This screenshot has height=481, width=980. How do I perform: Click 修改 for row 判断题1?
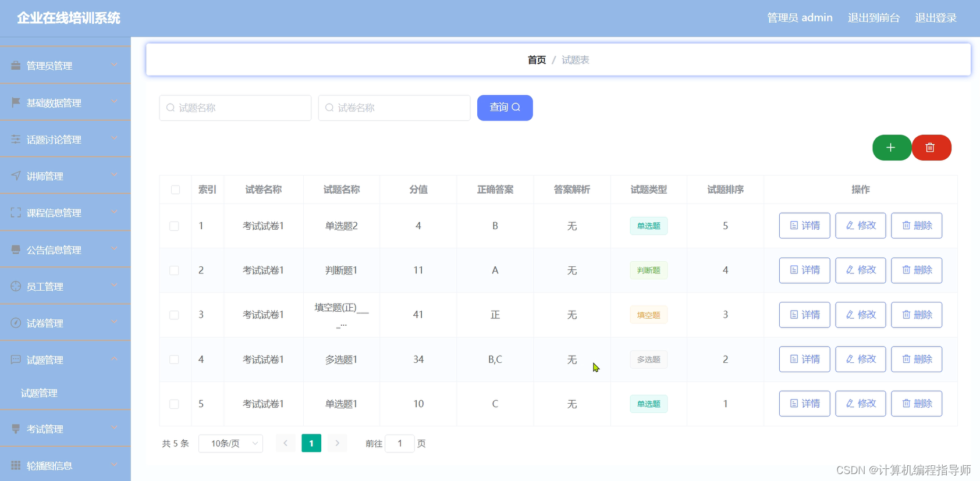860,270
